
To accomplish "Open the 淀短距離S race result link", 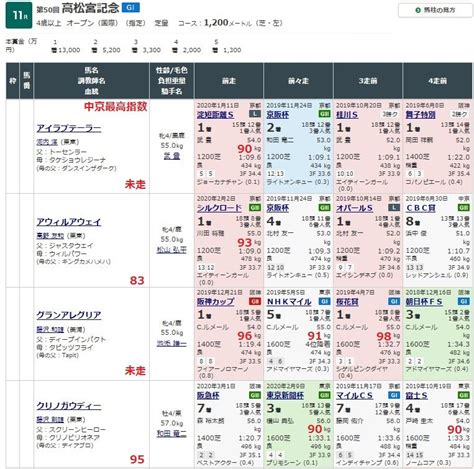I will 215,115.
